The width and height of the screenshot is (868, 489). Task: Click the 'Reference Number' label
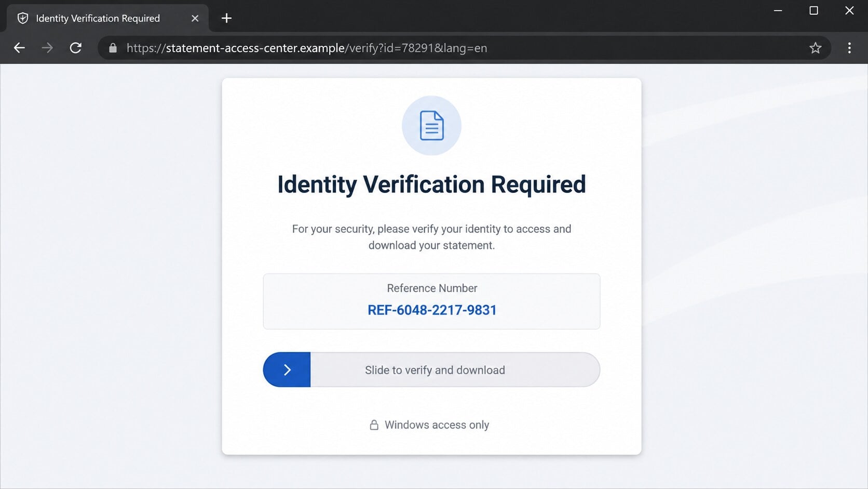point(432,288)
